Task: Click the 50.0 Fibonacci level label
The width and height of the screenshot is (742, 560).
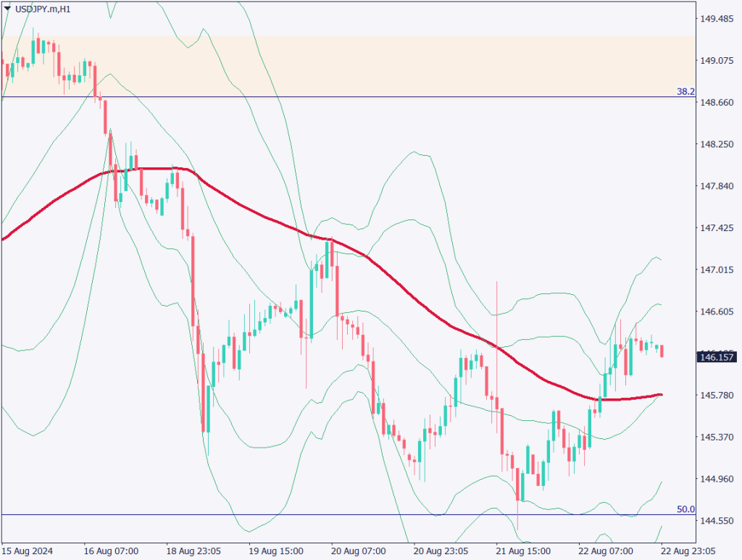Action: tap(685, 509)
